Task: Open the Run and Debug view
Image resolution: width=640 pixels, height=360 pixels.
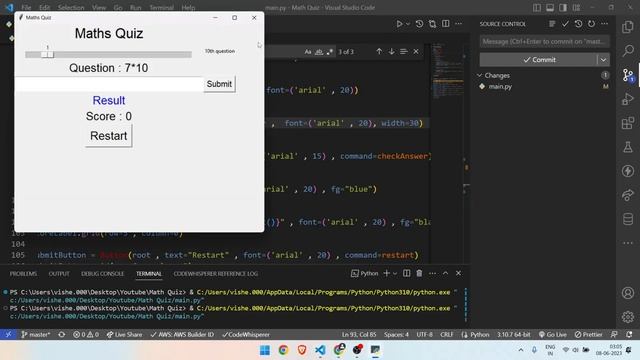Action: 628,99
